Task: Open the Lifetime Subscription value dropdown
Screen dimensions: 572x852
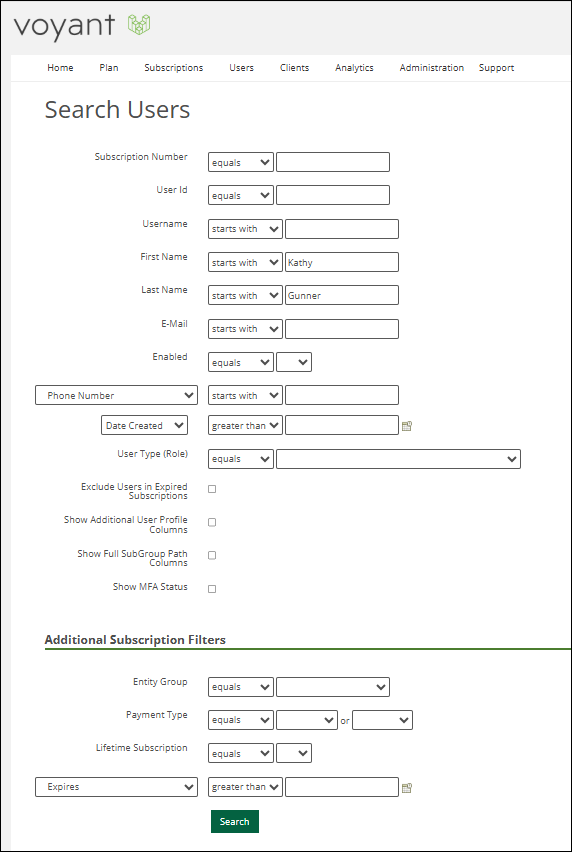Action: pos(294,753)
